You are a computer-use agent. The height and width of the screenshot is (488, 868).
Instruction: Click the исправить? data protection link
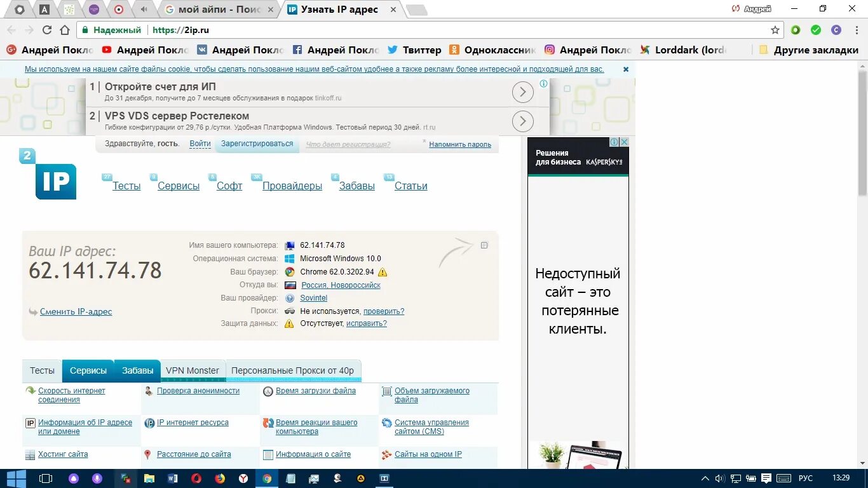pyautogui.click(x=367, y=323)
